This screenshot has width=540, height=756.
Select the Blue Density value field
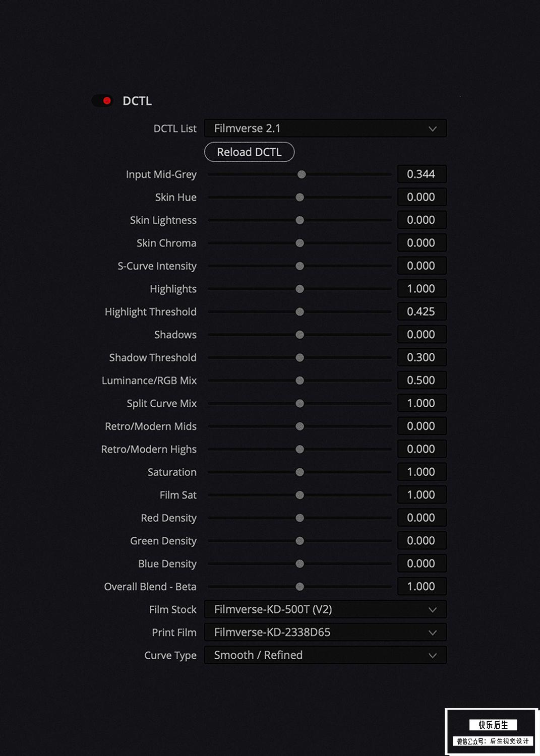pos(422,563)
